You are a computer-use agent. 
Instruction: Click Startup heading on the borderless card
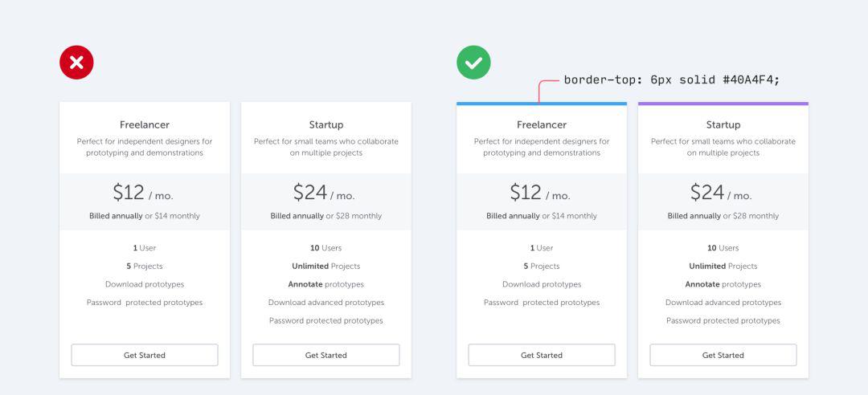(x=326, y=124)
